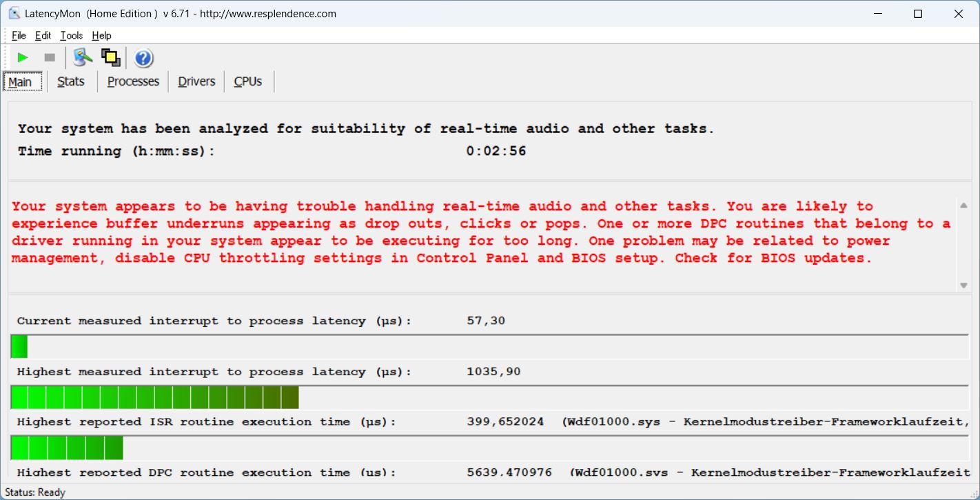Go to the Drivers tab
The image size is (980, 500).
point(196,81)
